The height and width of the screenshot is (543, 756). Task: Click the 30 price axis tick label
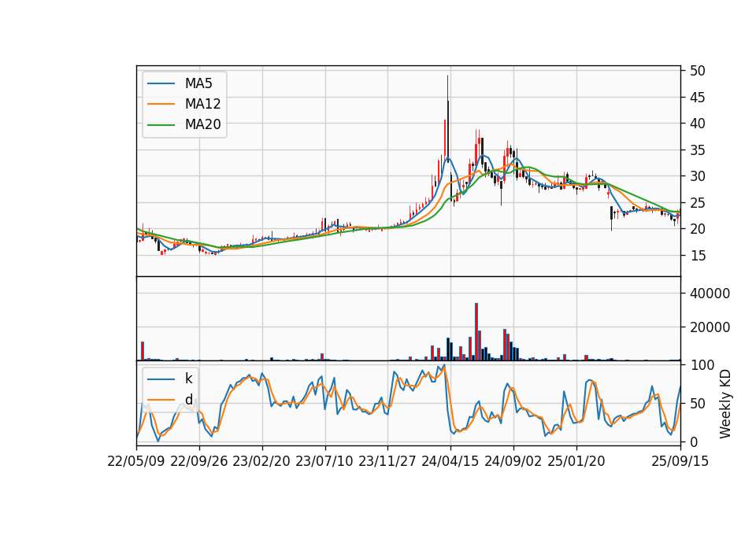(698, 175)
